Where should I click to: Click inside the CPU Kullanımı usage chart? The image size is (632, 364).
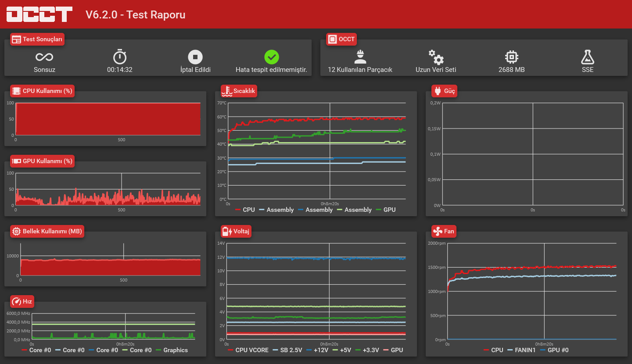click(x=108, y=119)
